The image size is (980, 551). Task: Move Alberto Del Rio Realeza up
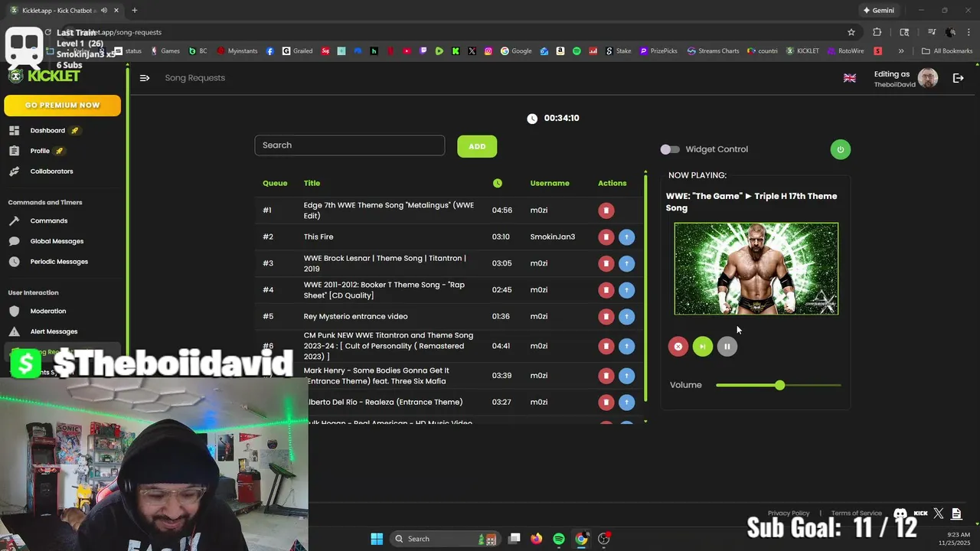(626, 403)
